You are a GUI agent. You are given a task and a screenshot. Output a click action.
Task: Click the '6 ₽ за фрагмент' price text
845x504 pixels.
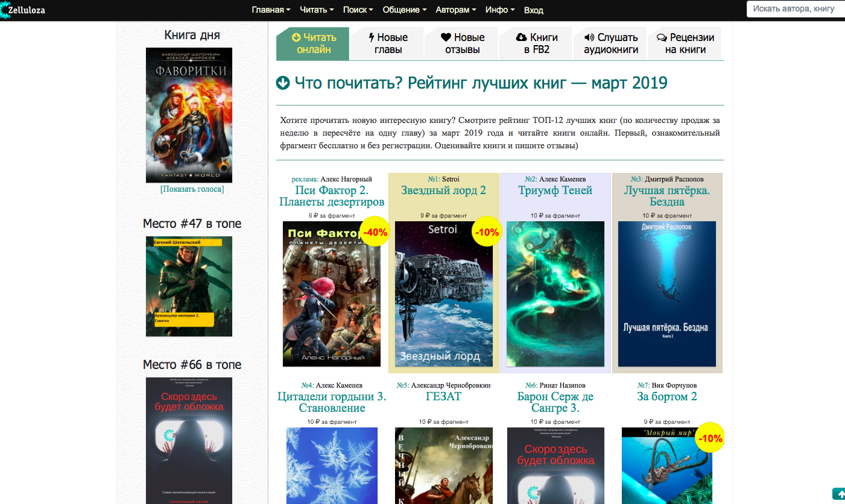pyautogui.click(x=332, y=215)
